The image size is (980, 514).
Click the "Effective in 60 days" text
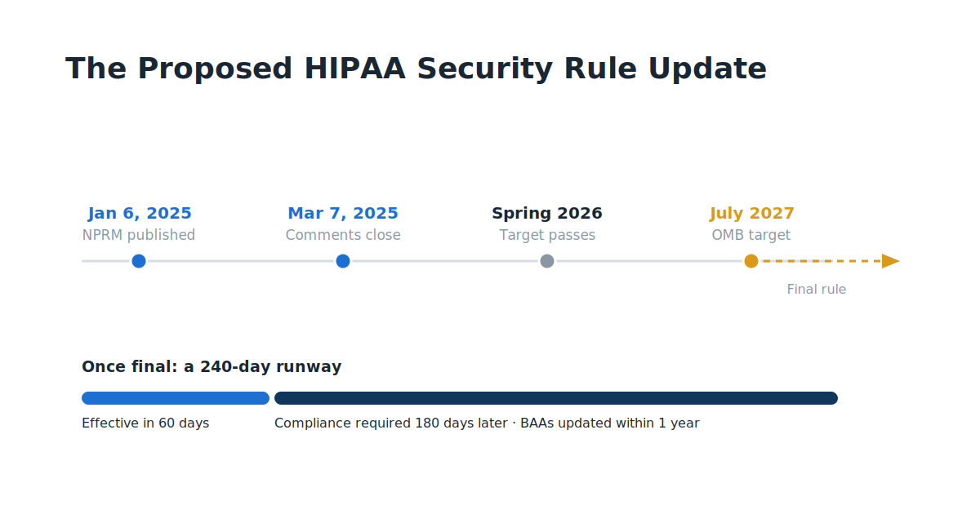(x=145, y=423)
